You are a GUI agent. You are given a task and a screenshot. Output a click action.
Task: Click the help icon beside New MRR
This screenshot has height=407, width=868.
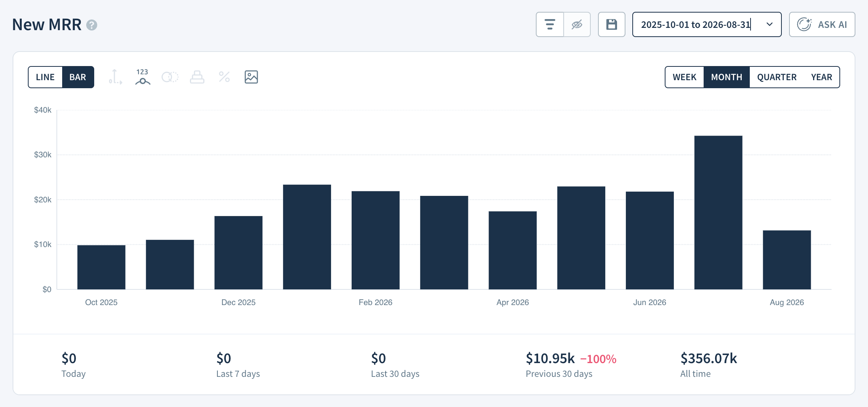[92, 25]
